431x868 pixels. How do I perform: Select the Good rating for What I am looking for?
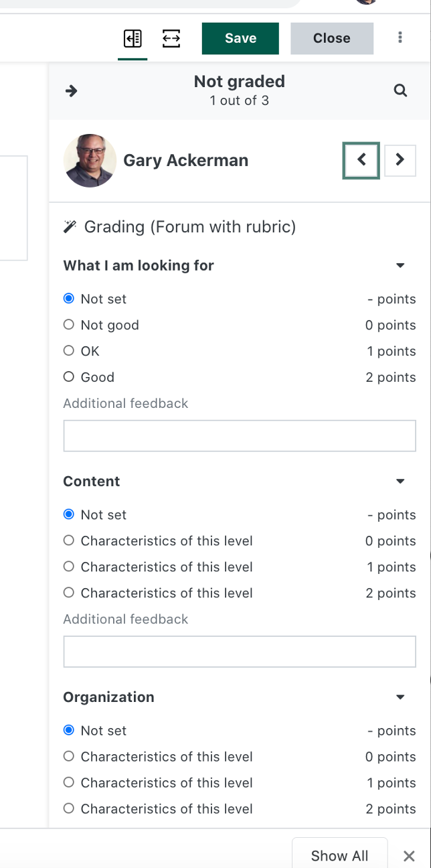(68, 376)
